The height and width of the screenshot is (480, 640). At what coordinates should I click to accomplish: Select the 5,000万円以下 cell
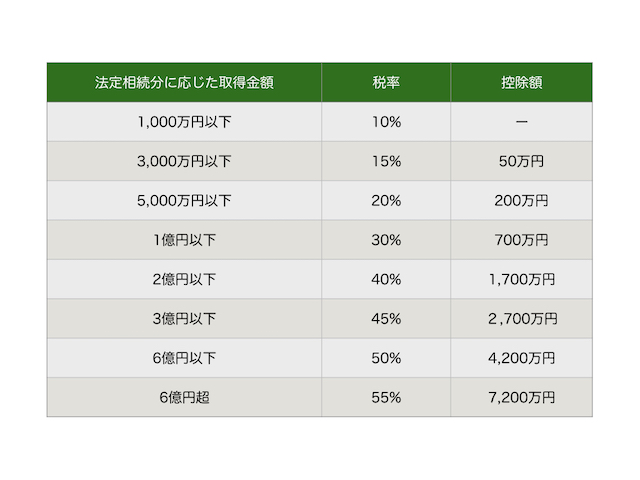tap(184, 201)
